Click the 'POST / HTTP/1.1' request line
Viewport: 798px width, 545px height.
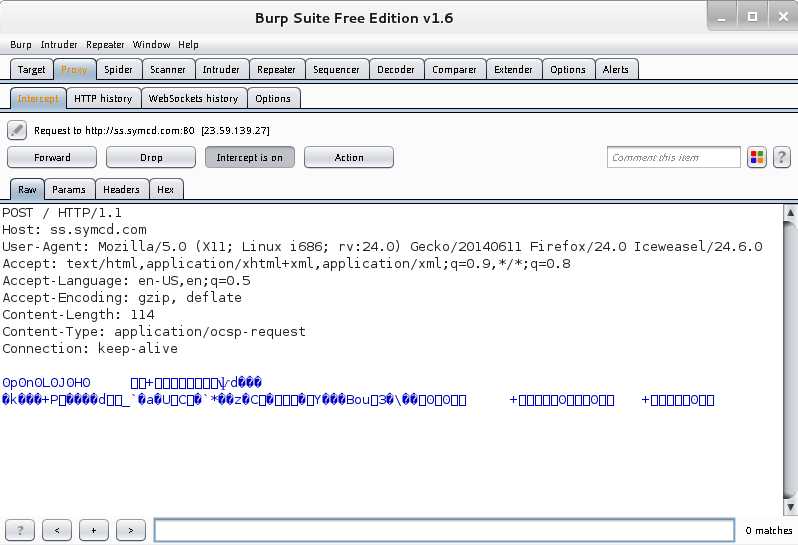coord(62,213)
